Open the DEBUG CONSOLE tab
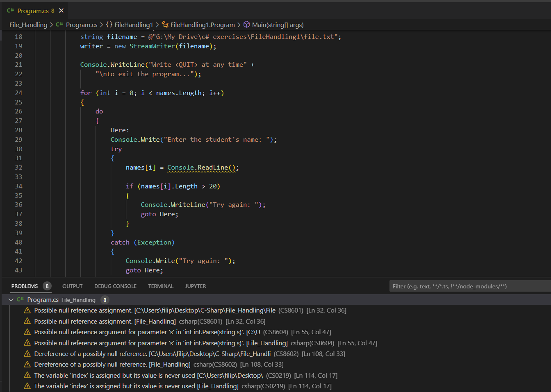 coord(115,286)
